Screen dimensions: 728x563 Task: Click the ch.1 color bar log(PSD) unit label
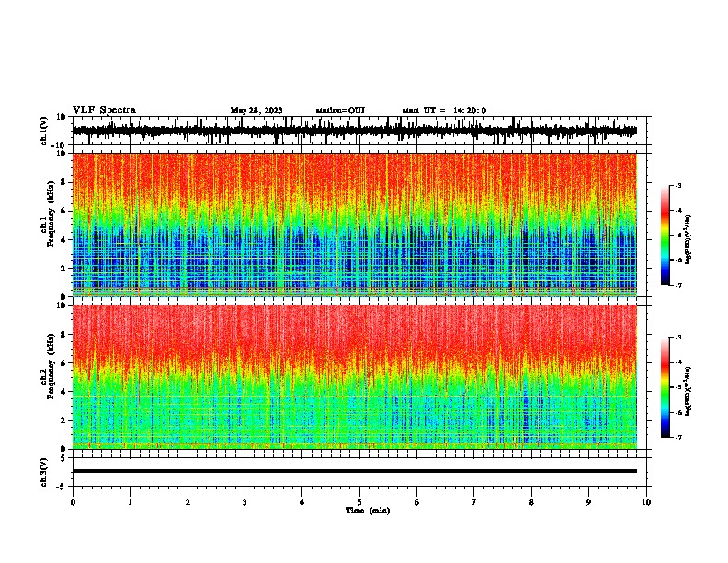tap(688, 240)
